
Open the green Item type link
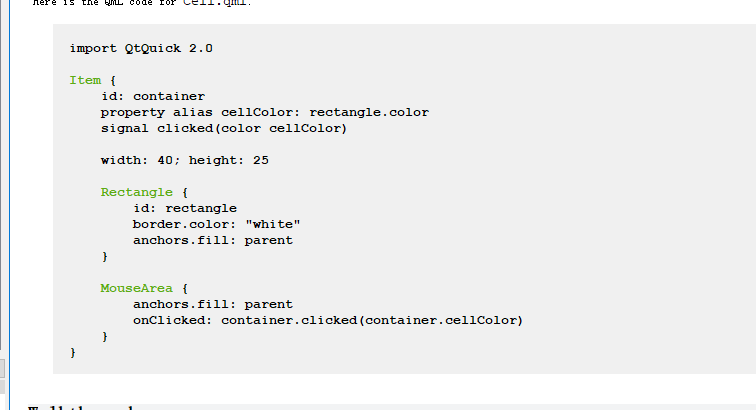(85, 80)
